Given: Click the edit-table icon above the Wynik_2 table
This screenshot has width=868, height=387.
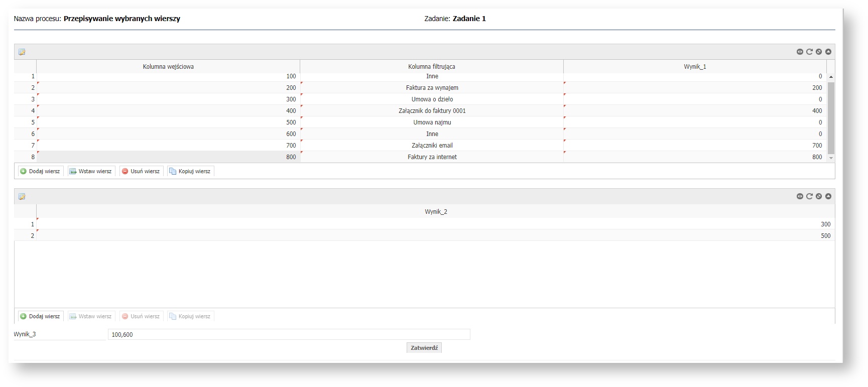Looking at the screenshot, I should coord(22,197).
